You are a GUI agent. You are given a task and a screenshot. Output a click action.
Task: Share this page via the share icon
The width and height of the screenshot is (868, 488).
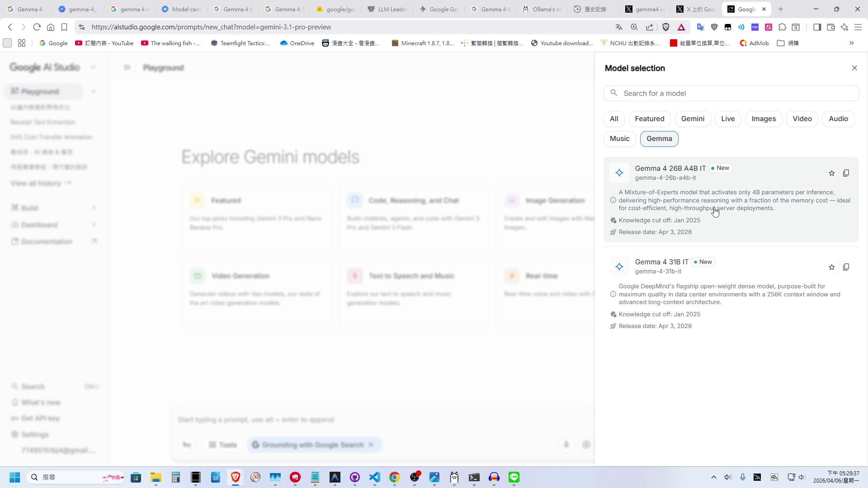(650, 27)
